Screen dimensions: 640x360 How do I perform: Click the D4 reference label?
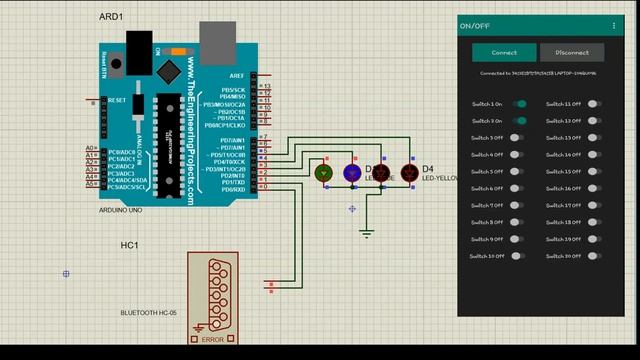coord(428,169)
